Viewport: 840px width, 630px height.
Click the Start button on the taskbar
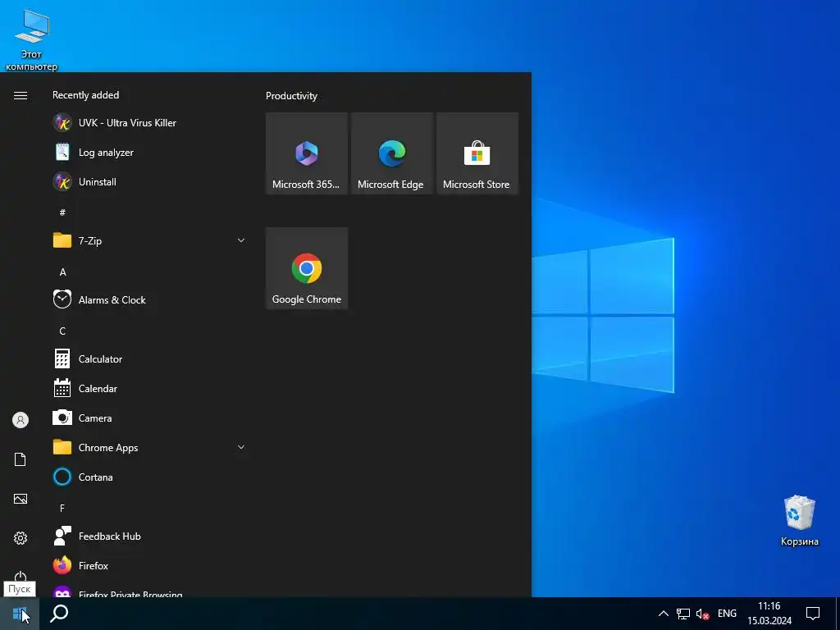click(20, 614)
